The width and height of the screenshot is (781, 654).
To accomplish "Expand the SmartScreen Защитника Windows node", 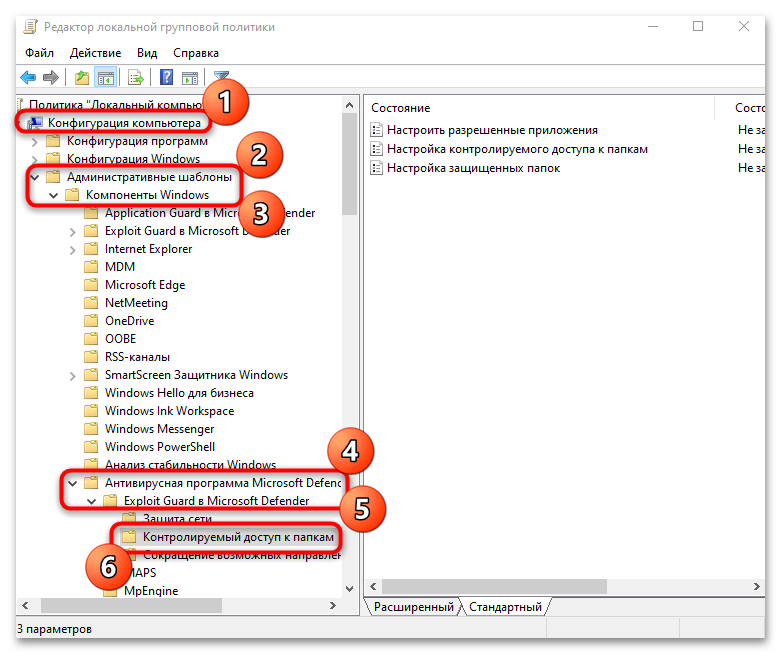I will tap(73, 376).
